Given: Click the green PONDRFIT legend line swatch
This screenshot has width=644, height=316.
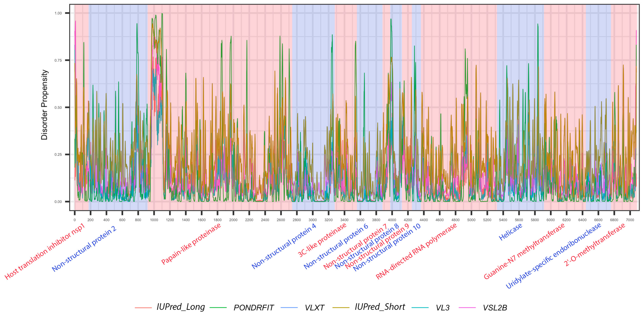Looking at the screenshot, I should pos(218,308).
